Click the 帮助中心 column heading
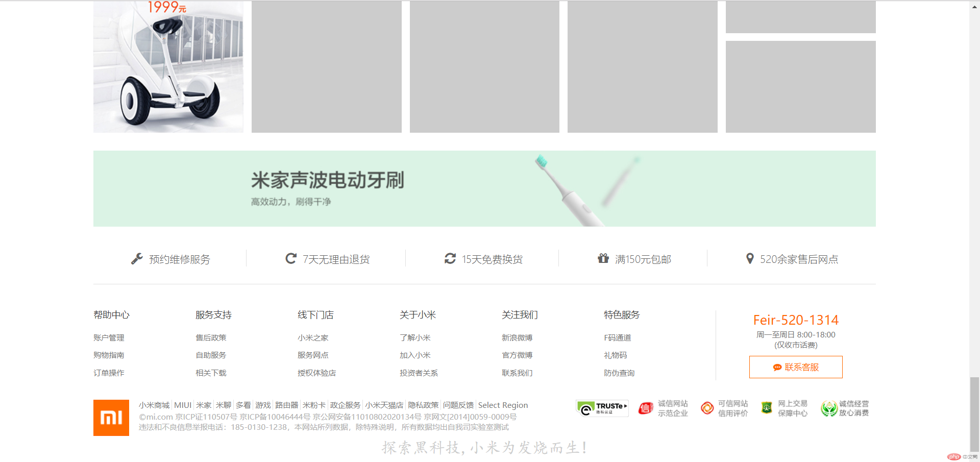The width and height of the screenshot is (980, 462). click(111, 314)
